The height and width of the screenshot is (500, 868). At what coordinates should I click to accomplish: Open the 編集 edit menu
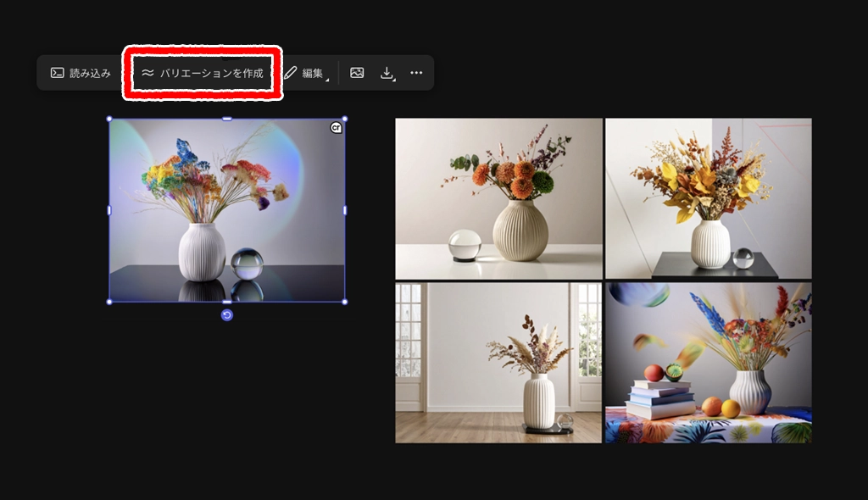[x=307, y=73]
